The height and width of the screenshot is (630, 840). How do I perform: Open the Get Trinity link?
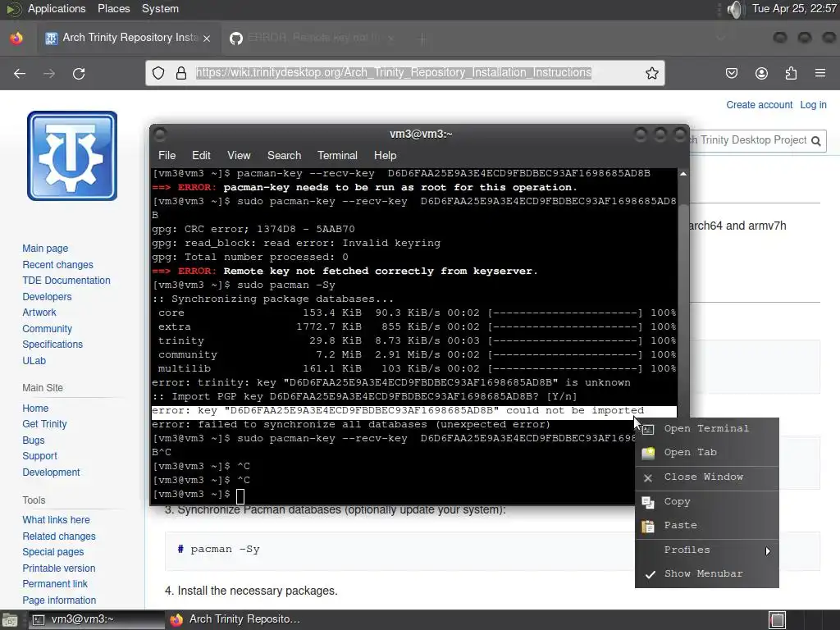(x=44, y=424)
